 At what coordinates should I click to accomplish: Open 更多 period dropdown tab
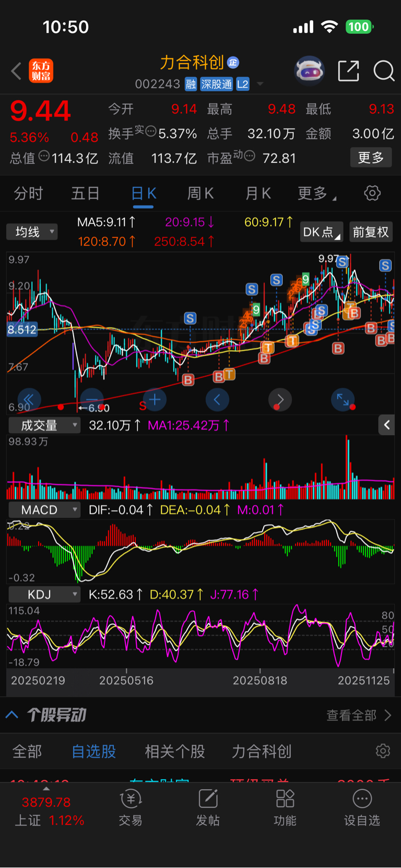pos(316,194)
